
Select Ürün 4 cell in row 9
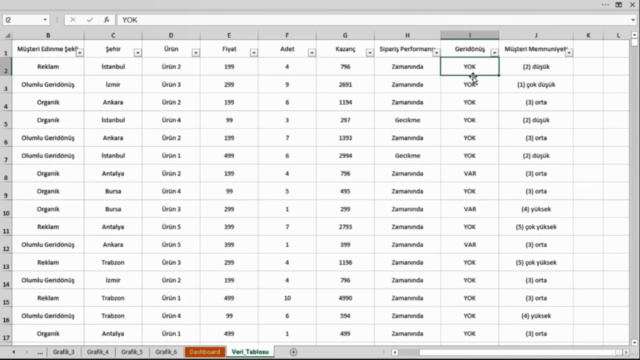(171, 191)
